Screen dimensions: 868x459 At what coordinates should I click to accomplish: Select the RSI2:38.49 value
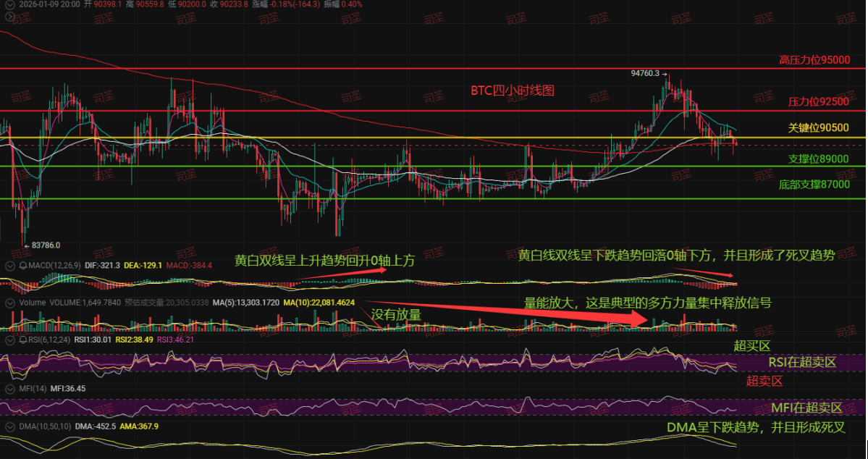pos(134,340)
